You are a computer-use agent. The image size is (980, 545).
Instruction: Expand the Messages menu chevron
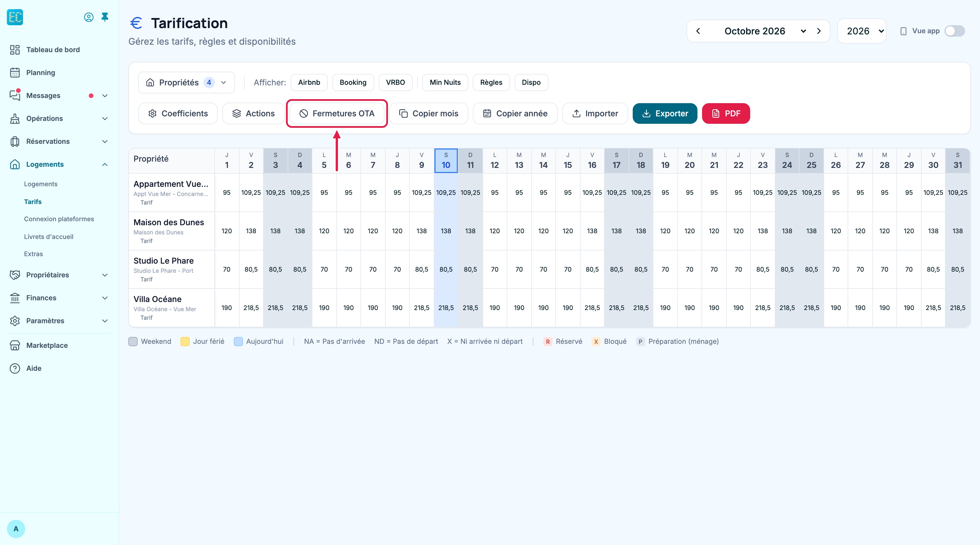(105, 95)
